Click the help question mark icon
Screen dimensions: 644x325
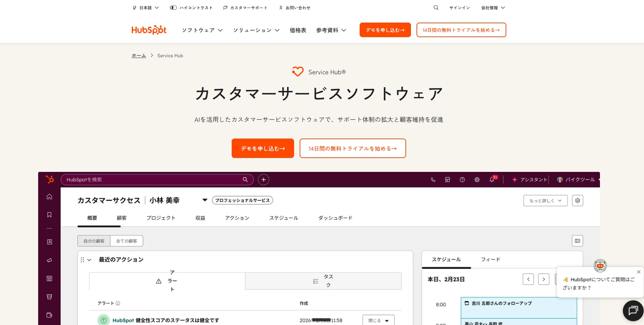(x=462, y=180)
